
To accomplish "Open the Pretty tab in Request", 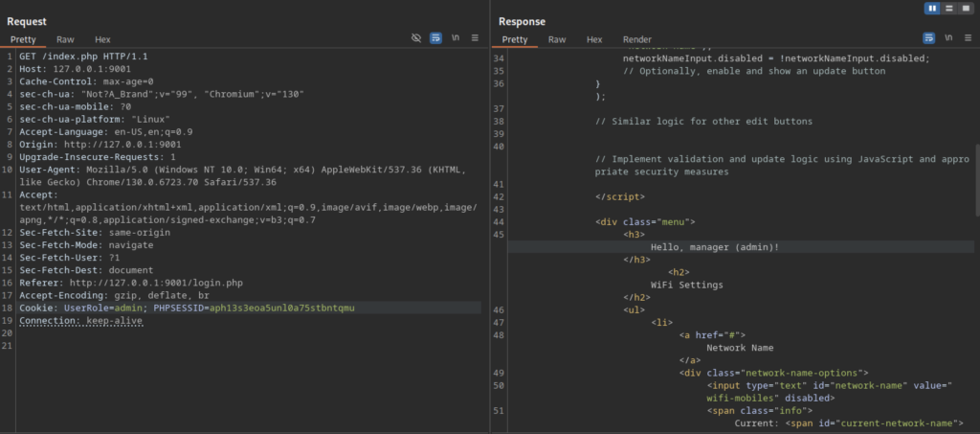I will [x=25, y=39].
